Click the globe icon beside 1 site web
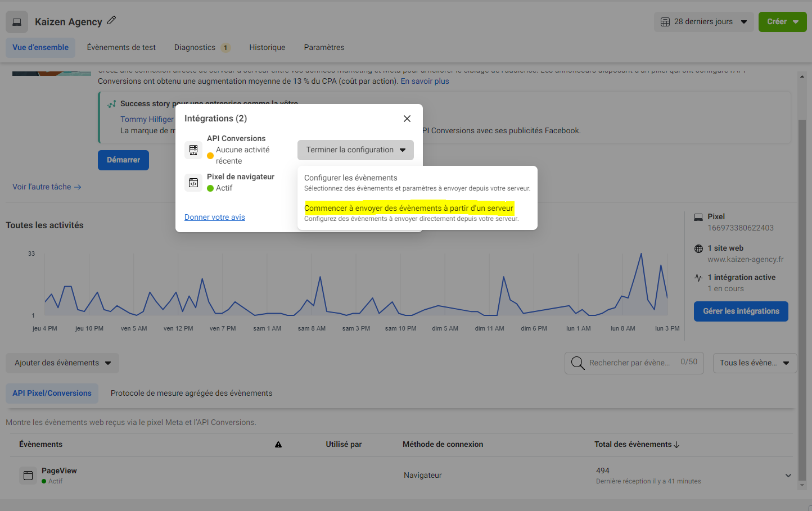Viewport: 812px width, 511px height. [698, 248]
